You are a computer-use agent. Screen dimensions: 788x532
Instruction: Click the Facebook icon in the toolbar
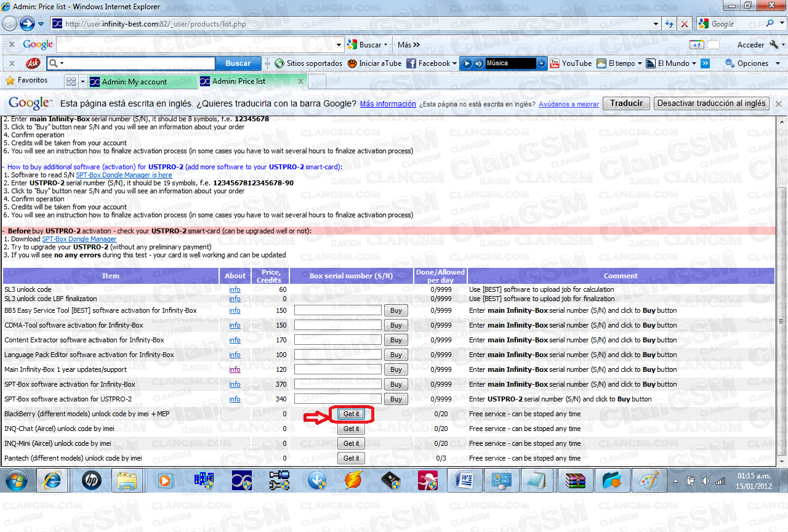[411, 63]
